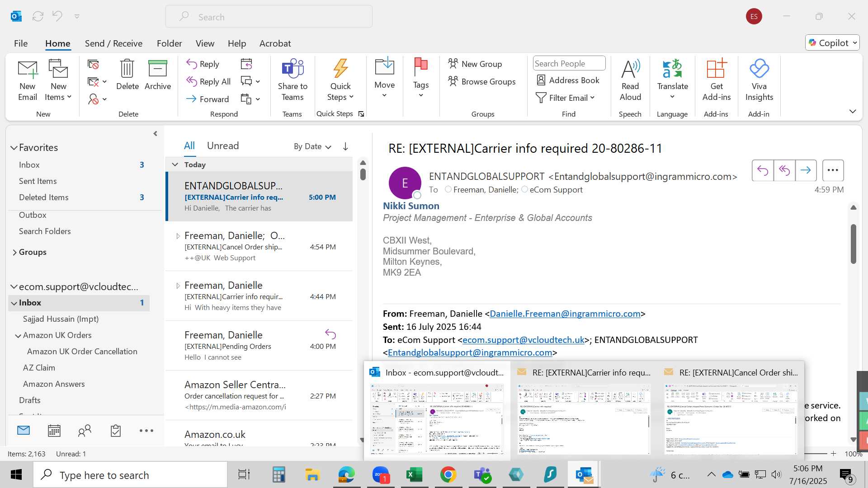Open the reading pane more actions menu
The width and height of the screenshot is (868, 488).
833,170
